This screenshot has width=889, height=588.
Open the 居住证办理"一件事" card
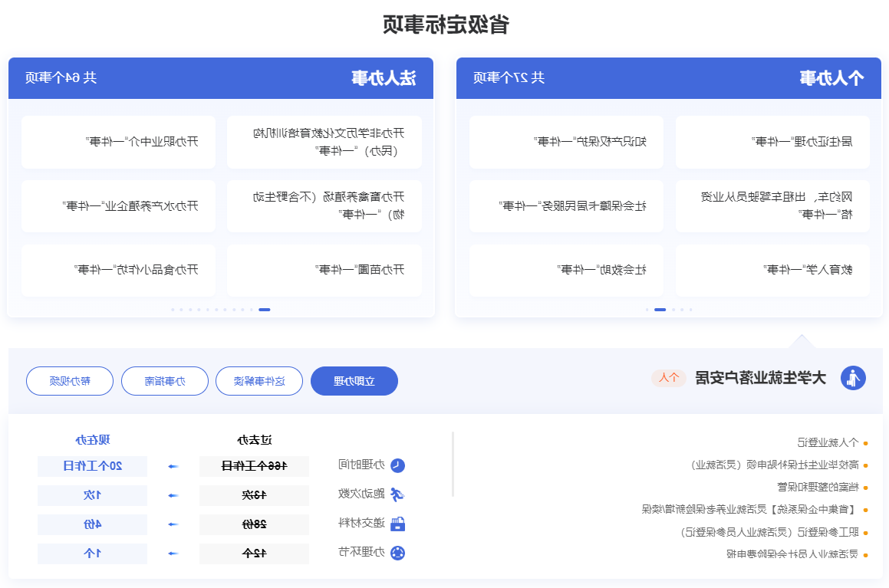(x=772, y=142)
